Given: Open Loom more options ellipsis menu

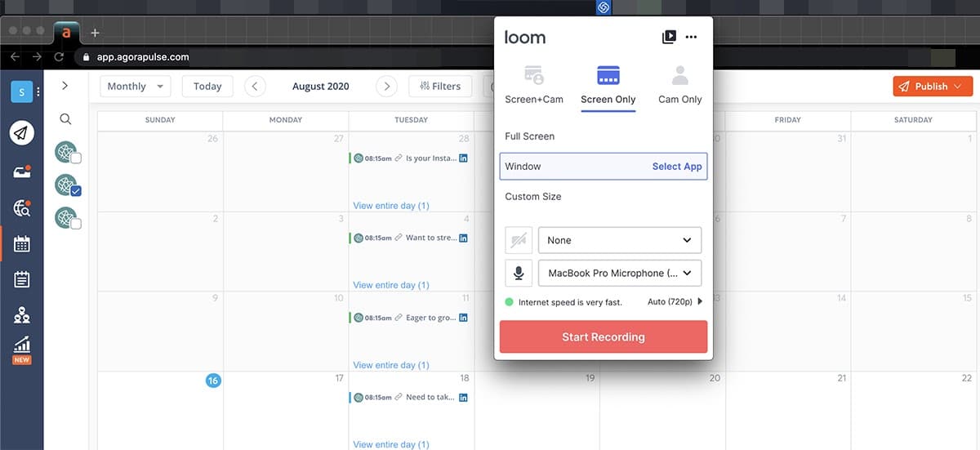Looking at the screenshot, I should coord(692,37).
